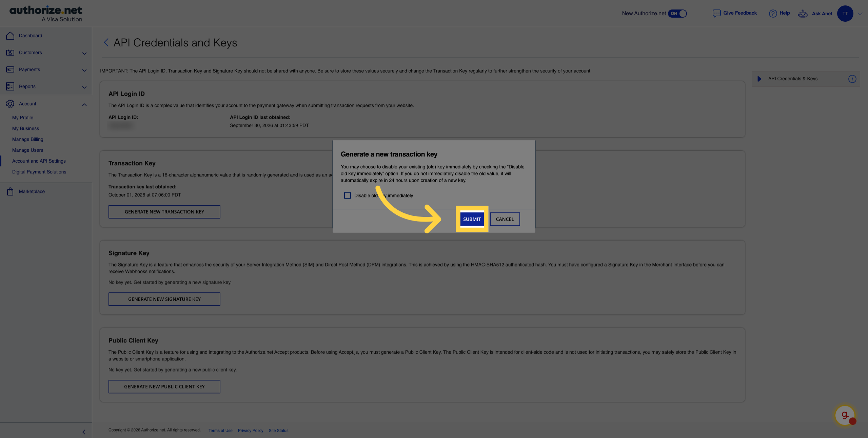Click the Cancel button in dialog

[x=505, y=219]
